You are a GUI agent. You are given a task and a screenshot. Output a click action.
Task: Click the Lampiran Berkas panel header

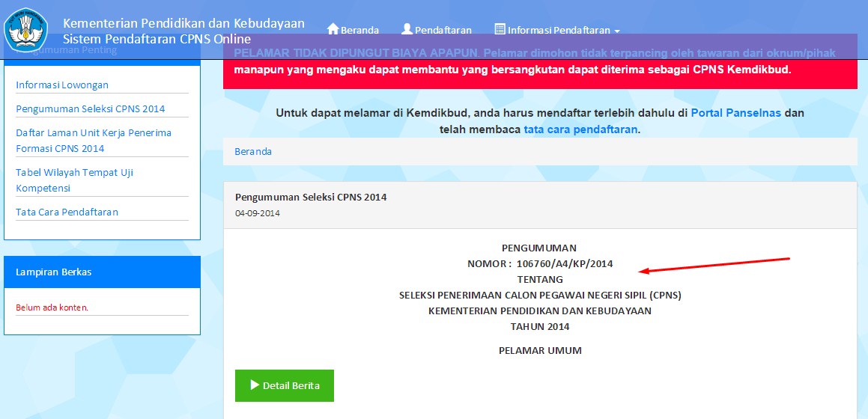coord(103,272)
